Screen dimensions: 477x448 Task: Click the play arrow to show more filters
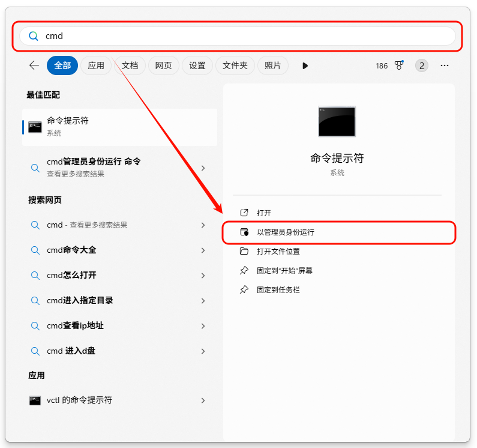coord(305,65)
